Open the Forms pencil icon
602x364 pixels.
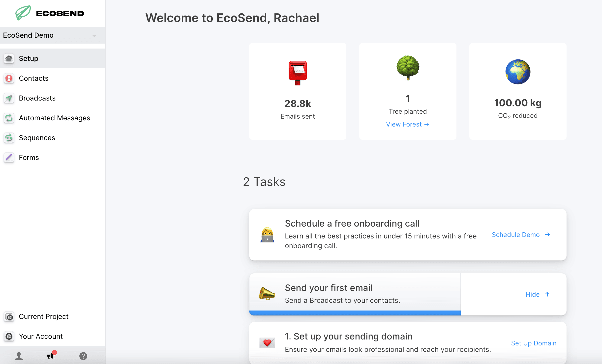(x=9, y=158)
